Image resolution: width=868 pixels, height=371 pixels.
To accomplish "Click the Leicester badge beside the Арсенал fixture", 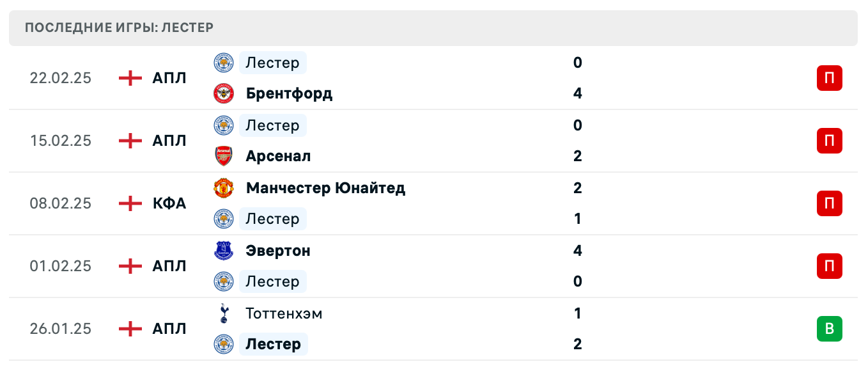I will tap(223, 125).
